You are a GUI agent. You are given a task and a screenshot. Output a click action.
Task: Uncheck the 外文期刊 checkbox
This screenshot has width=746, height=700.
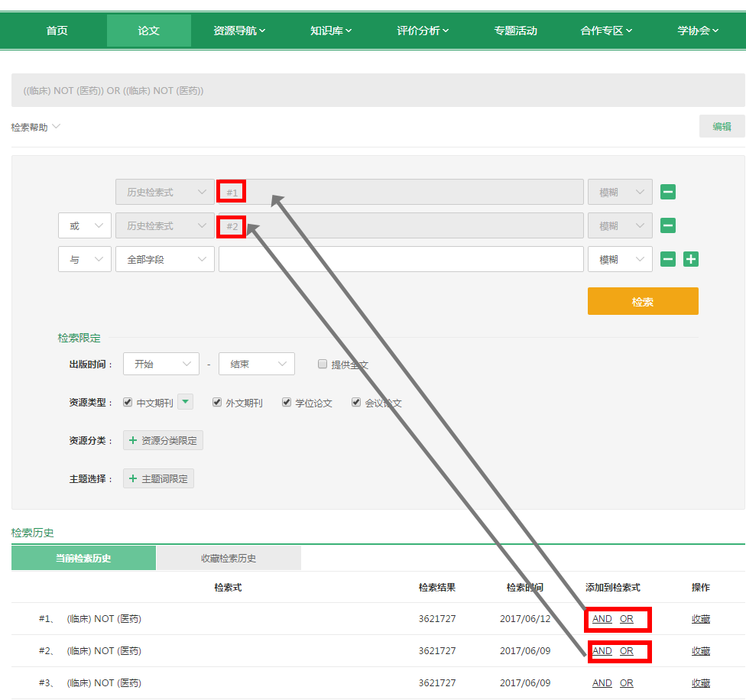(217, 403)
